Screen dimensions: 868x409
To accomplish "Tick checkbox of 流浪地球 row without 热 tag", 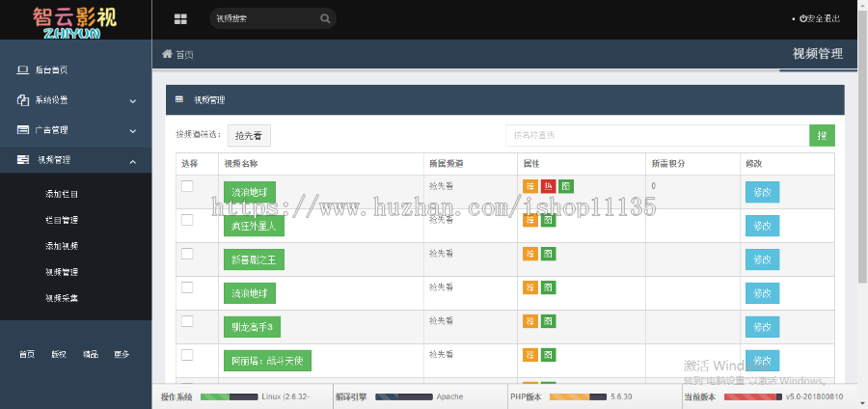I will (187, 287).
